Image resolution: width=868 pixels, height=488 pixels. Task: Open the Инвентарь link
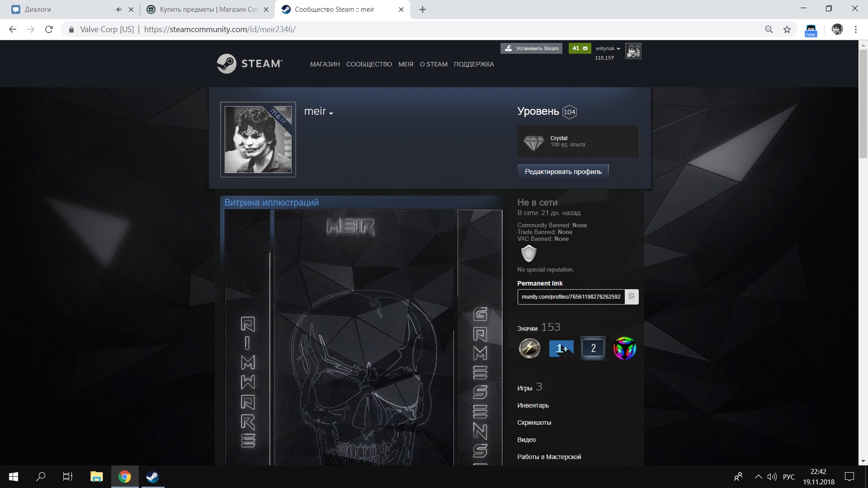pos(533,405)
